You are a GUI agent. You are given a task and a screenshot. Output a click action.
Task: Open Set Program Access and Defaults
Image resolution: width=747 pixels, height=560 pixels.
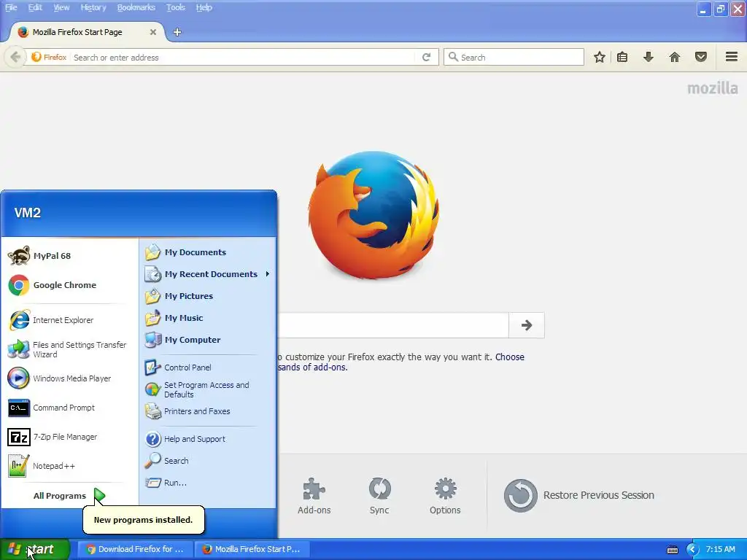[208, 389]
